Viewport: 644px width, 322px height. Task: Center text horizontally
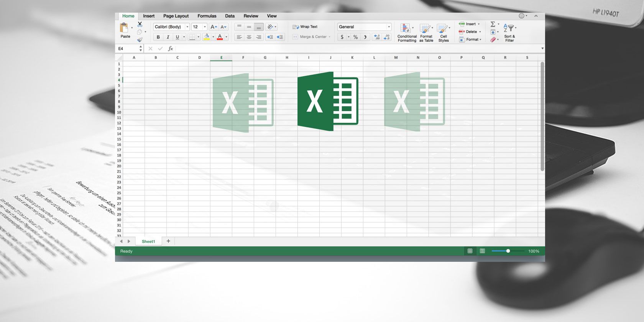249,37
